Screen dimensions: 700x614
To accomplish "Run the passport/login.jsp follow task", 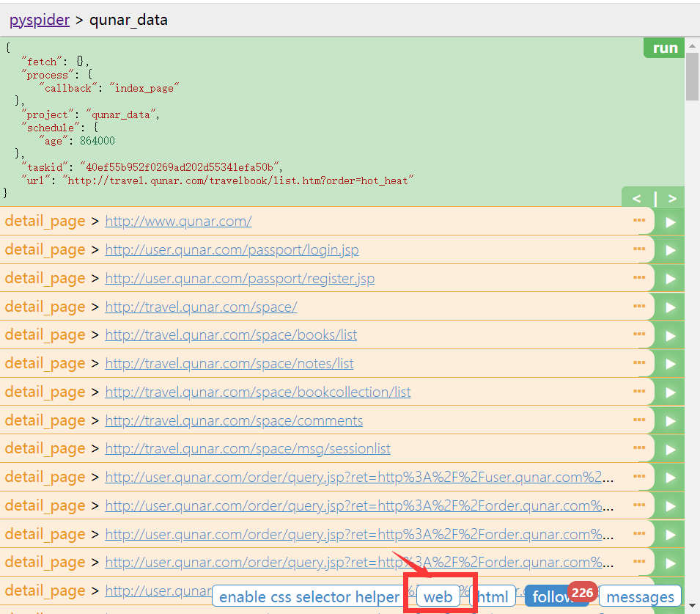I will click(670, 250).
